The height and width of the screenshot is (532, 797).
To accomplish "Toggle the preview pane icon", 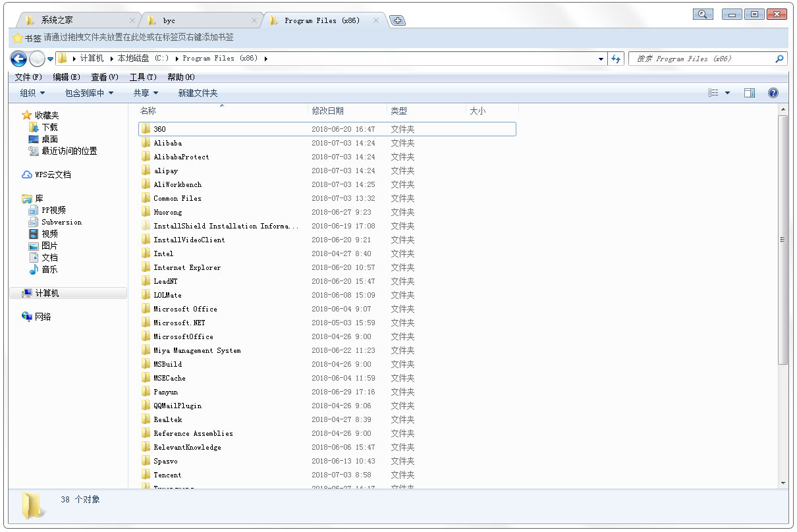I will coord(750,93).
